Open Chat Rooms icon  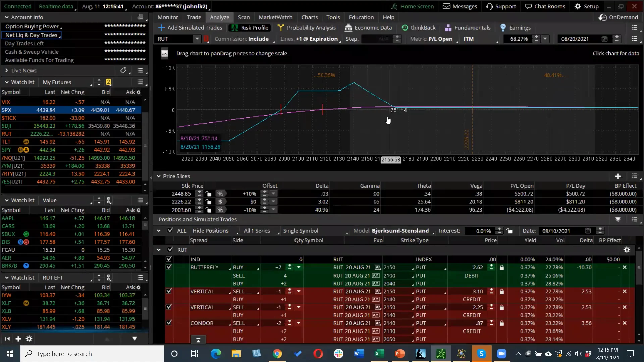coord(528,6)
